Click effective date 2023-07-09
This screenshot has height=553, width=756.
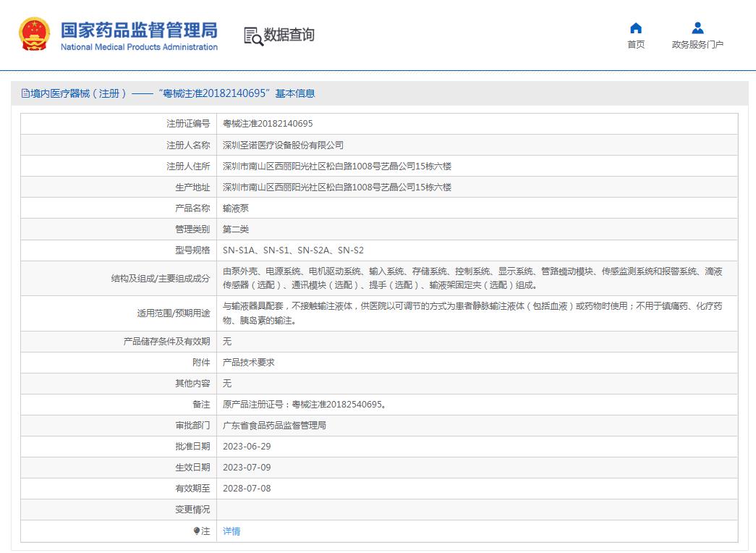[x=247, y=467]
